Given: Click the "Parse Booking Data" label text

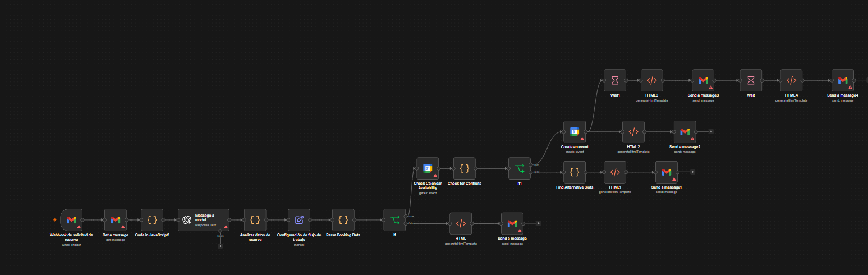Looking at the screenshot, I should tap(343, 235).
